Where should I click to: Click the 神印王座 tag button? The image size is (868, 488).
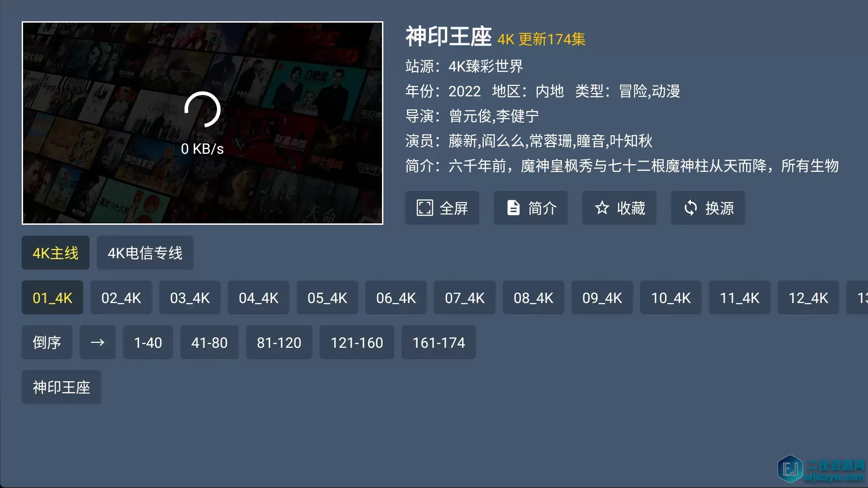(61, 387)
